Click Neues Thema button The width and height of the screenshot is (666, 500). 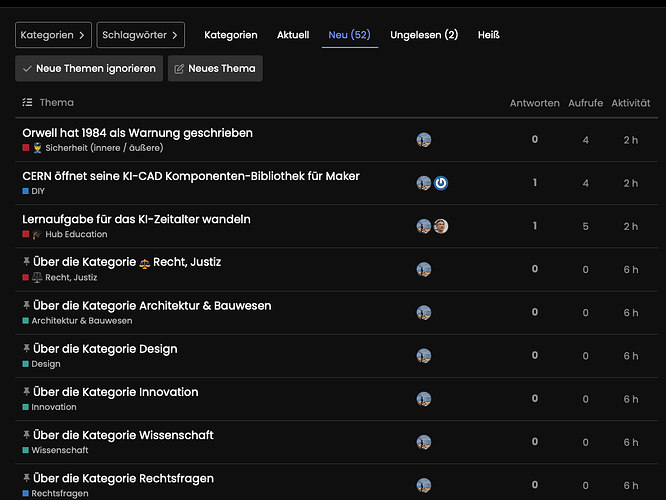click(215, 68)
